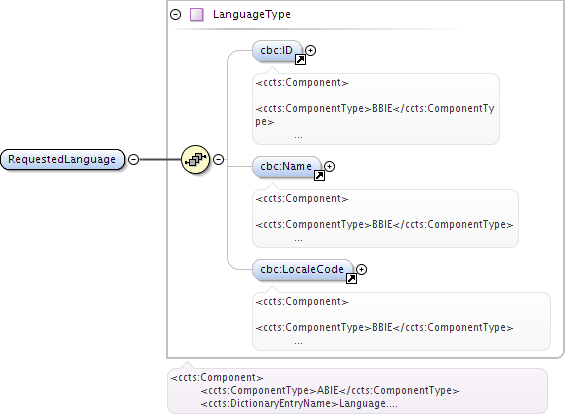Follow the reference arrow on cbc:ID

click(x=300, y=60)
